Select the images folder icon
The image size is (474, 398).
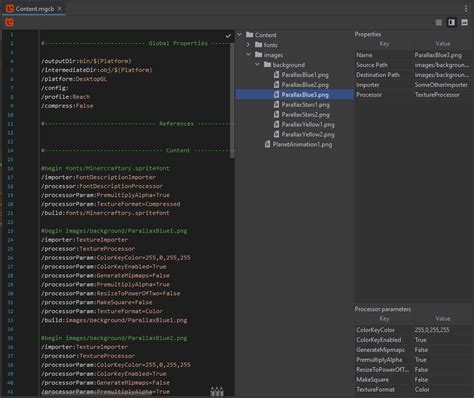point(258,54)
